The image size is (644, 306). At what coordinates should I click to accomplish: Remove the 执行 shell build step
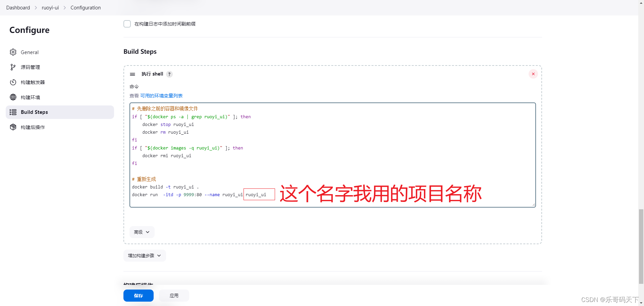[533, 74]
